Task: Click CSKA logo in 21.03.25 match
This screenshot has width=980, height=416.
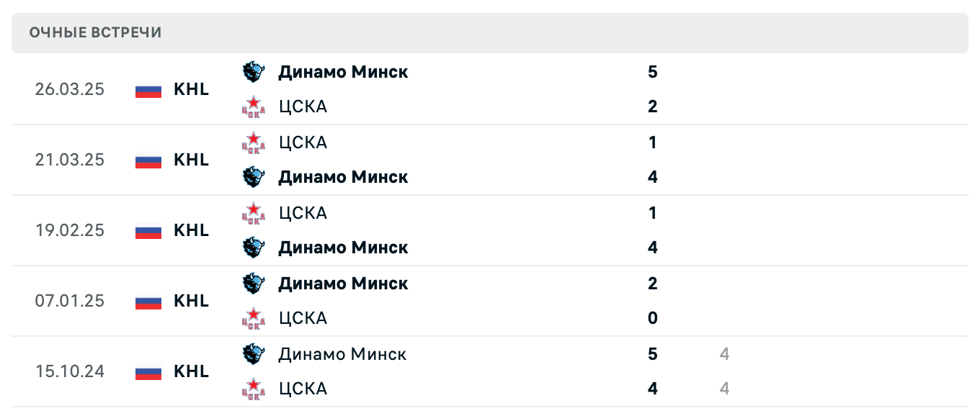Action: [253, 142]
